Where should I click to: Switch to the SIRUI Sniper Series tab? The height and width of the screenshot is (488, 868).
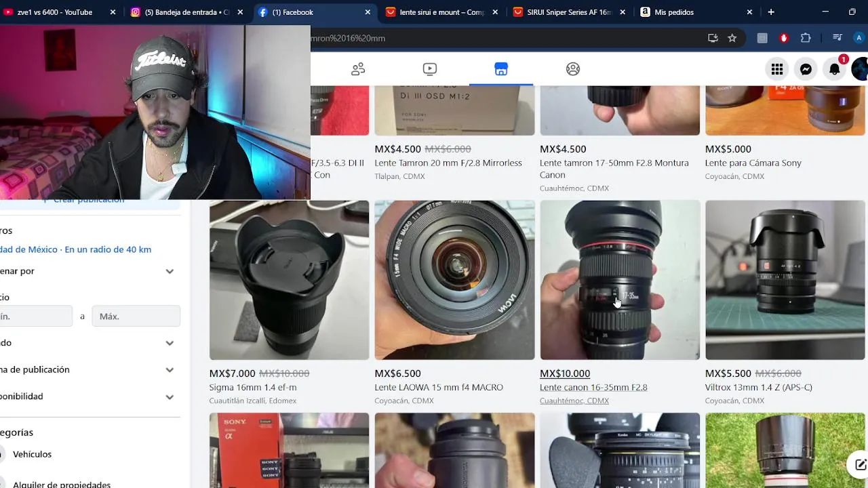point(568,12)
